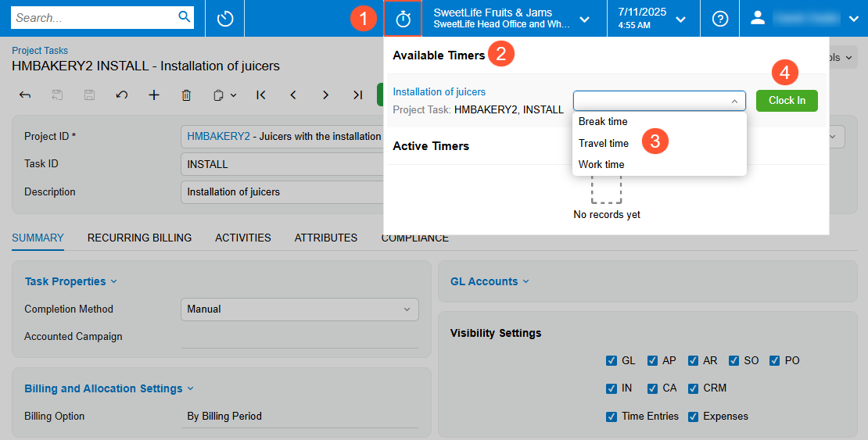Add a new record with plus icon

click(154, 95)
